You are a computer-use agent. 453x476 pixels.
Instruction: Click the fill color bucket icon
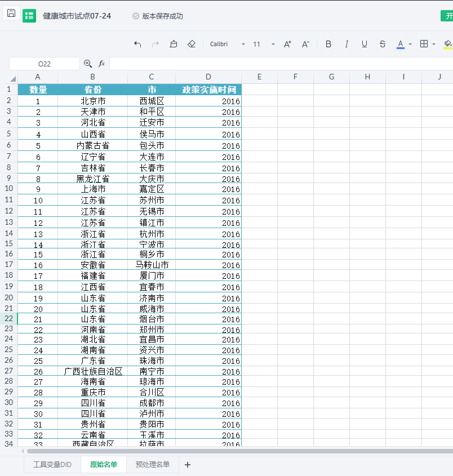point(448,45)
